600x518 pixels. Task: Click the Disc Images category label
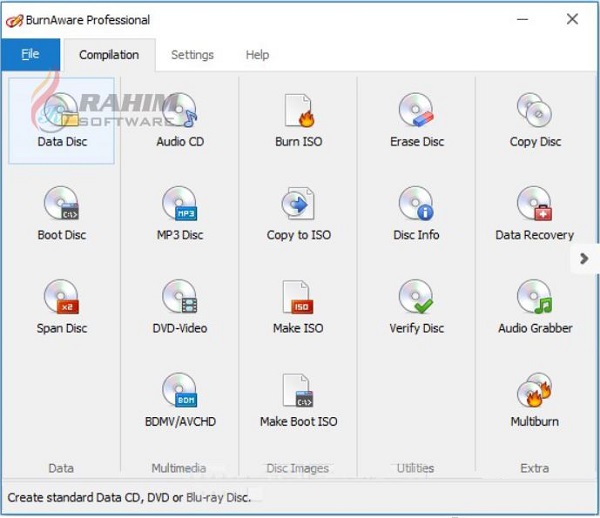pyautogui.click(x=298, y=468)
